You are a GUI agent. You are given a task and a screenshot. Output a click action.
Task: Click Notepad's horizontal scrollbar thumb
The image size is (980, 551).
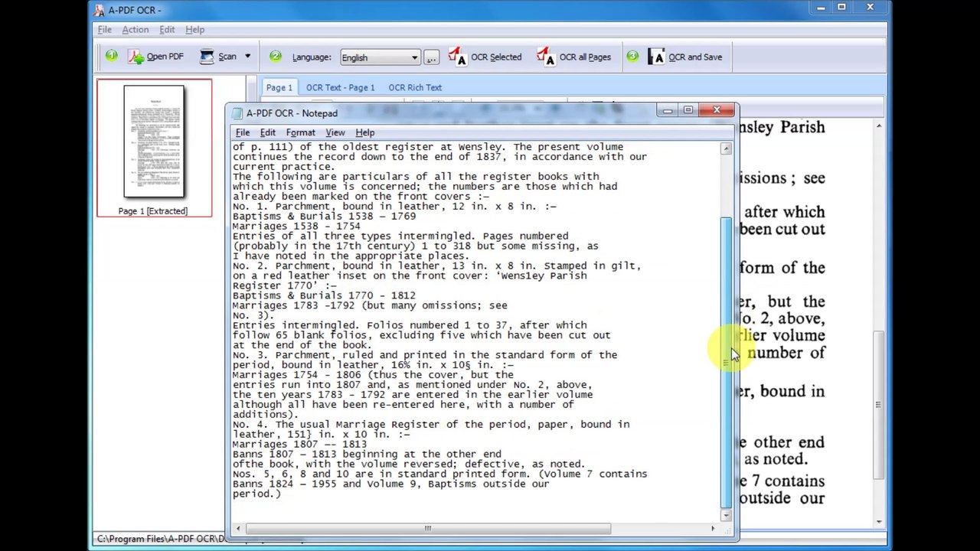tap(428, 528)
